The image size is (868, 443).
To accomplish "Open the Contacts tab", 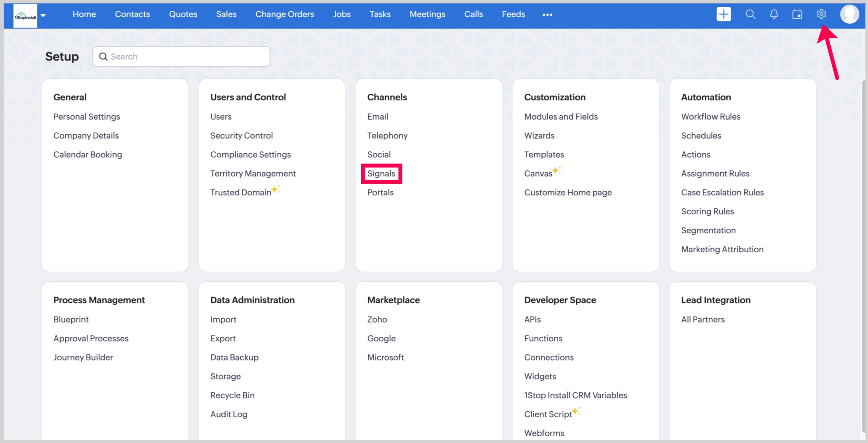I will 132,14.
